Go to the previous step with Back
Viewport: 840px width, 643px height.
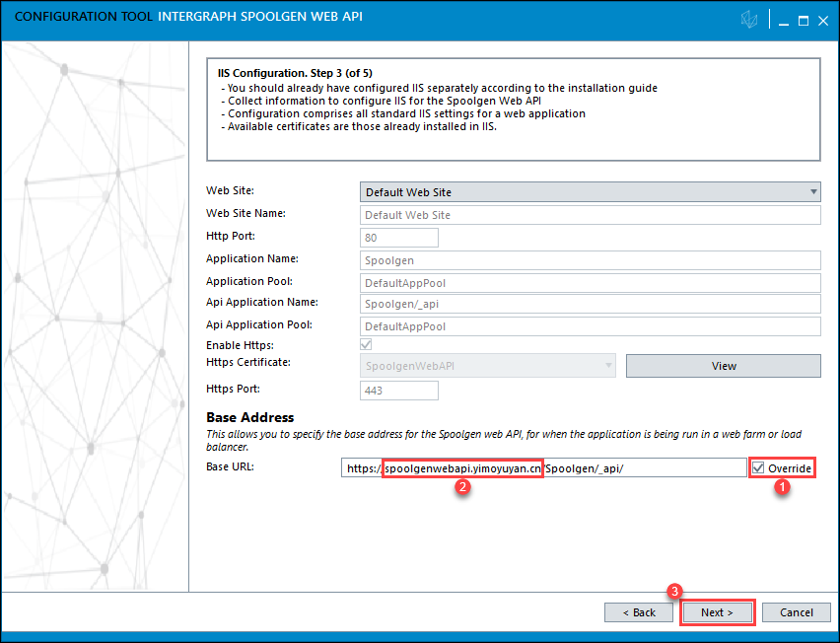pyautogui.click(x=638, y=612)
